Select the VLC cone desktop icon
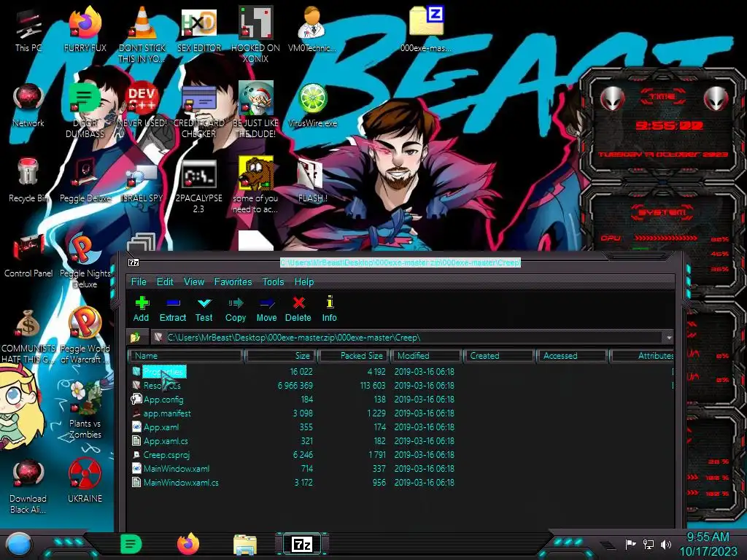This screenshot has width=747, height=560. click(142, 34)
